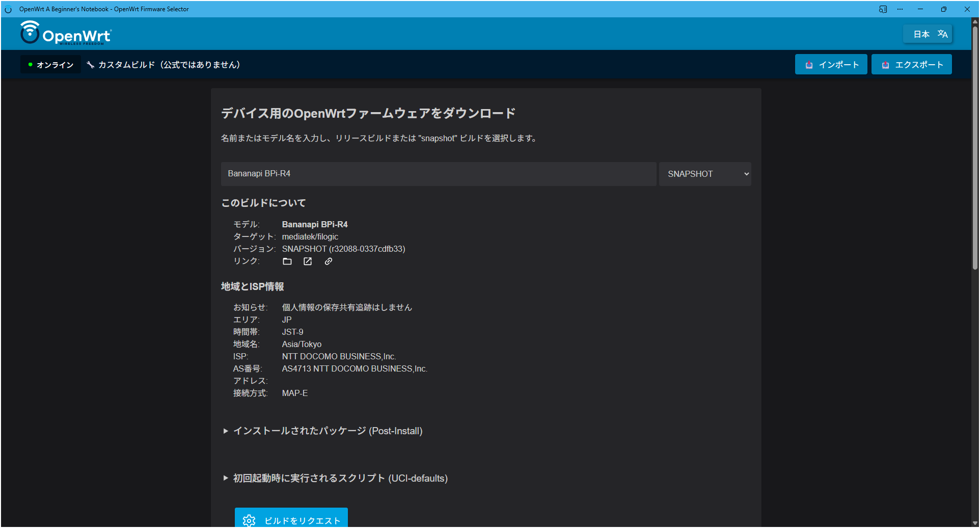Screen dimensions: 980x528
Task: Click the ビルドをリクエスト button
Action: point(291,518)
